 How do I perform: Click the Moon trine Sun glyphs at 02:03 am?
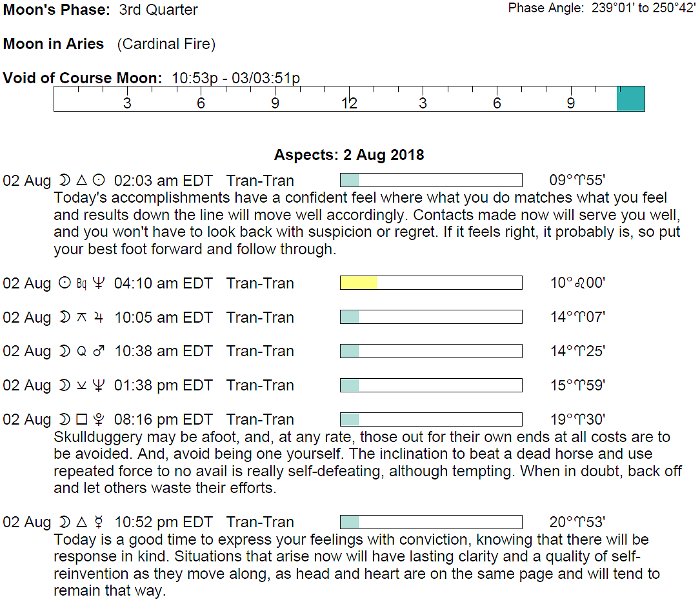(81, 180)
